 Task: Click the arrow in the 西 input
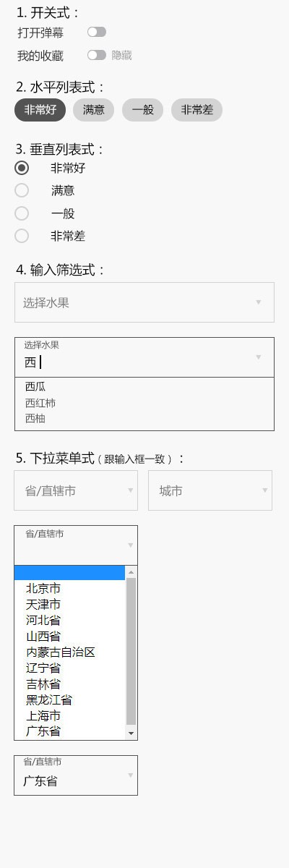tap(258, 357)
